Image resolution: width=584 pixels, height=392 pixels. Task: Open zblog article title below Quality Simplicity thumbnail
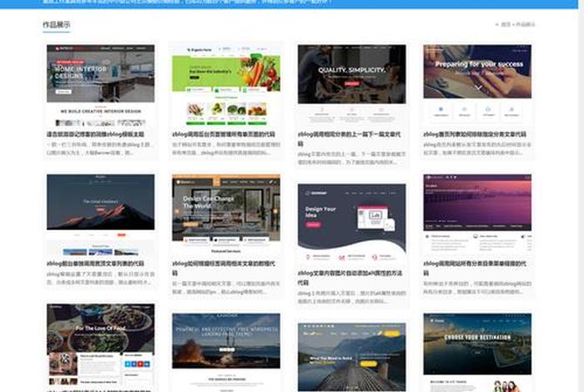(x=349, y=138)
